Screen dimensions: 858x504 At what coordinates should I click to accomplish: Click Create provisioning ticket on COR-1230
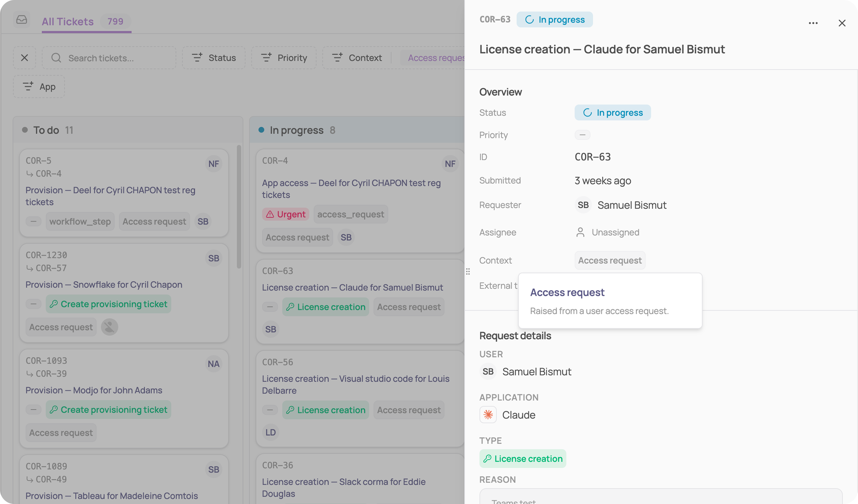click(108, 304)
